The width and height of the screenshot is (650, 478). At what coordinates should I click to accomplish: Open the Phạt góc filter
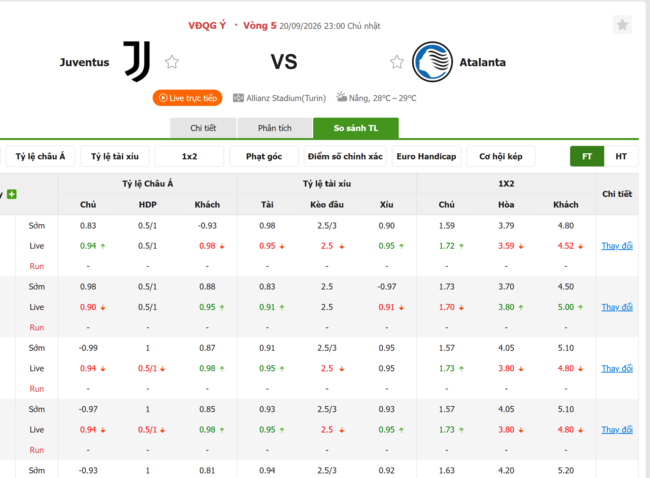[264, 156]
